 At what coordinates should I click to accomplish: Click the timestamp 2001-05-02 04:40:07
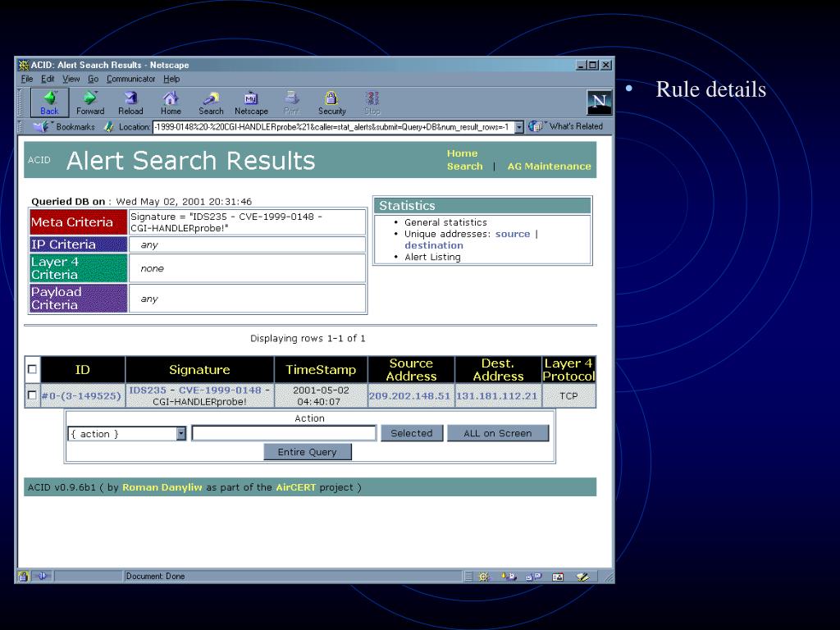pos(321,396)
